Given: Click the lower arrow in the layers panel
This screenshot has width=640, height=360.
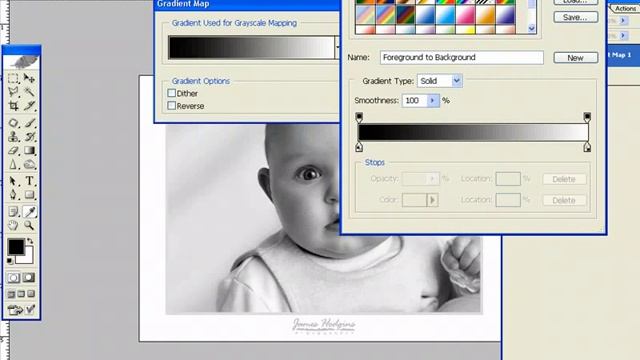Looking at the screenshot, I should click(x=623, y=36).
